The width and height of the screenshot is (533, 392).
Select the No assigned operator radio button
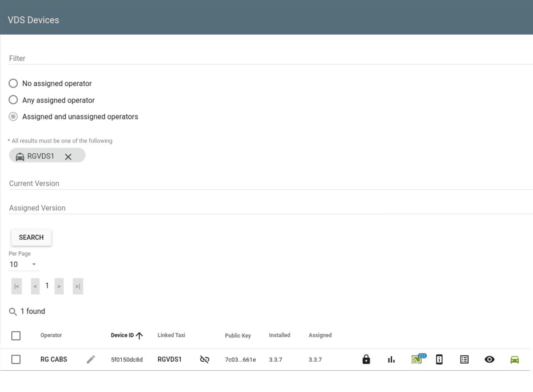click(x=13, y=83)
